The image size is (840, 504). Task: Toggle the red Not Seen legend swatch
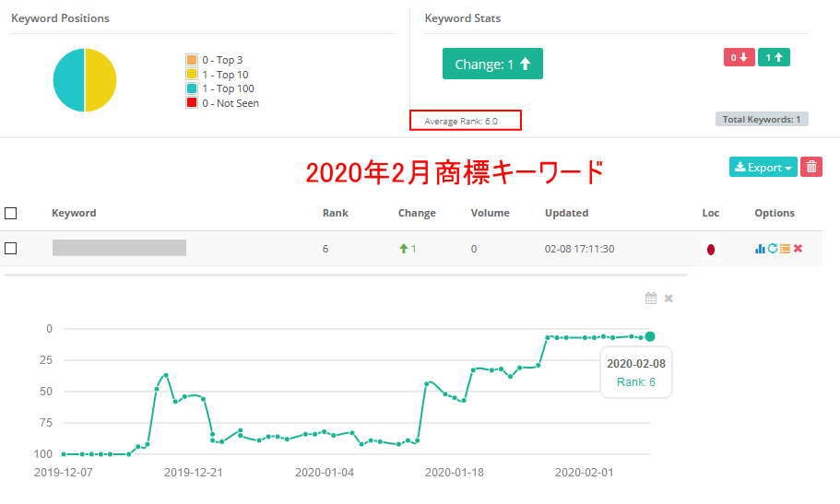tap(192, 103)
